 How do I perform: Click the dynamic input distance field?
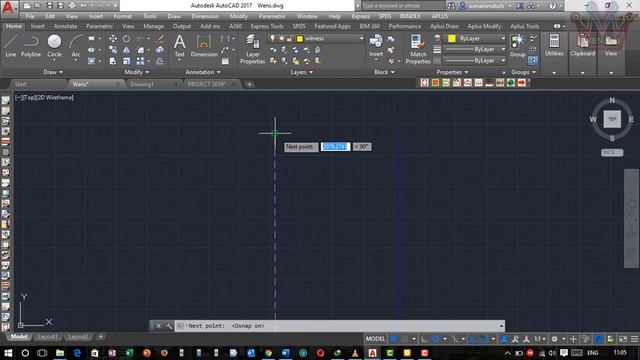[x=335, y=147]
